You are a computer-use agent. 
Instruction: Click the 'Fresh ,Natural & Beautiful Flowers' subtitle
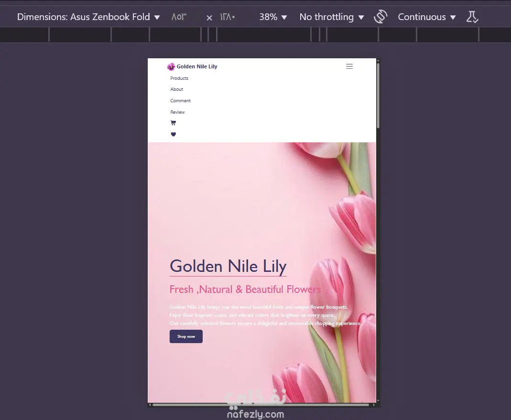tap(245, 290)
